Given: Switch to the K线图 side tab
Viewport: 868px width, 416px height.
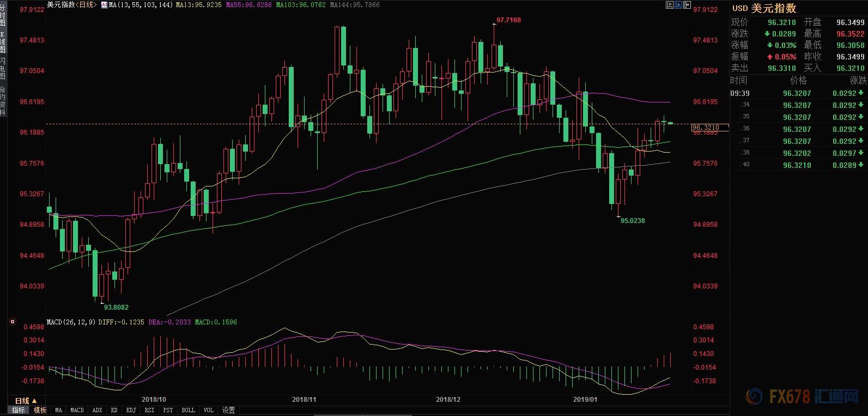Looking at the screenshot, I should pos(3,42).
